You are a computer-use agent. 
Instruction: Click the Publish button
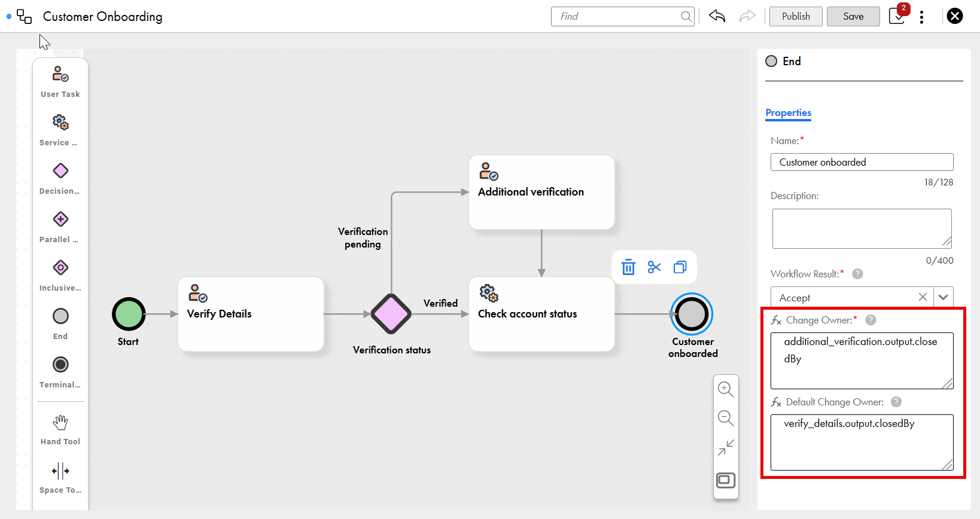pos(796,16)
